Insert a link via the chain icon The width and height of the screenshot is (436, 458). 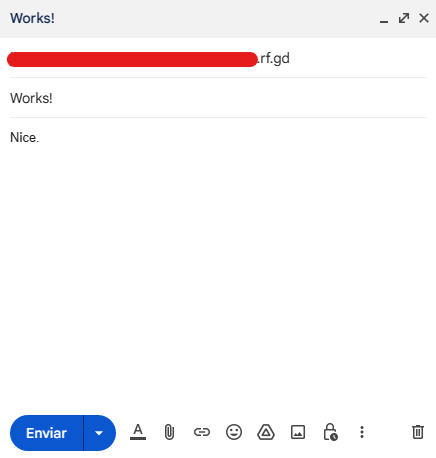[202, 432]
